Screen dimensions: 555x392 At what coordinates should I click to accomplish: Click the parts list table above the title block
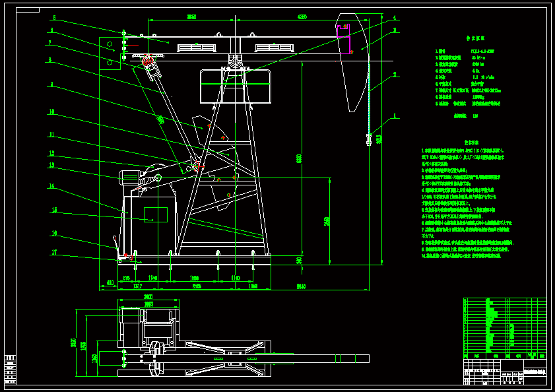coord(505,328)
